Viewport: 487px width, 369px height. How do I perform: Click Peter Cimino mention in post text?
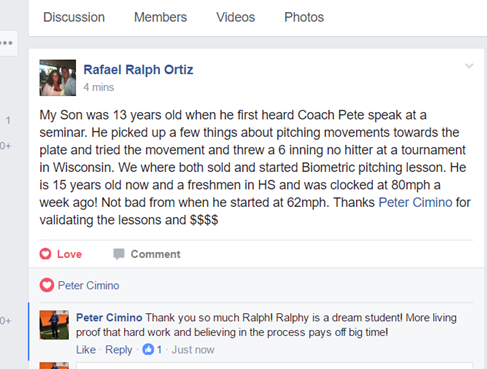pyautogui.click(x=415, y=202)
